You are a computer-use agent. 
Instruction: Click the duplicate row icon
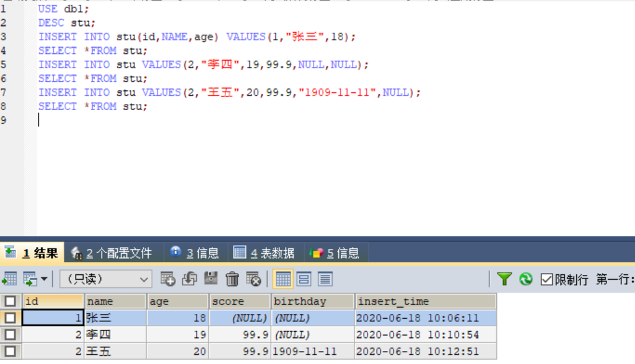coord(189,279)
